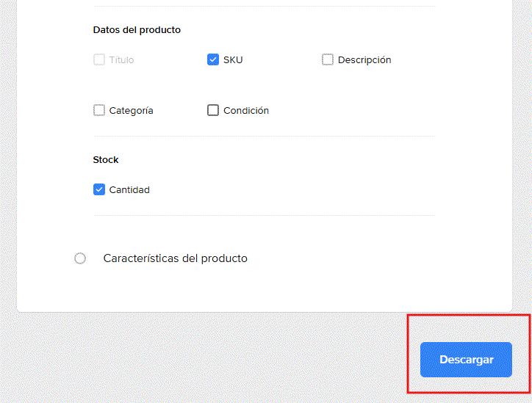Screen dimensions: 532x403
Task: Choose the Características del producto option label
Action: [175, 258]
